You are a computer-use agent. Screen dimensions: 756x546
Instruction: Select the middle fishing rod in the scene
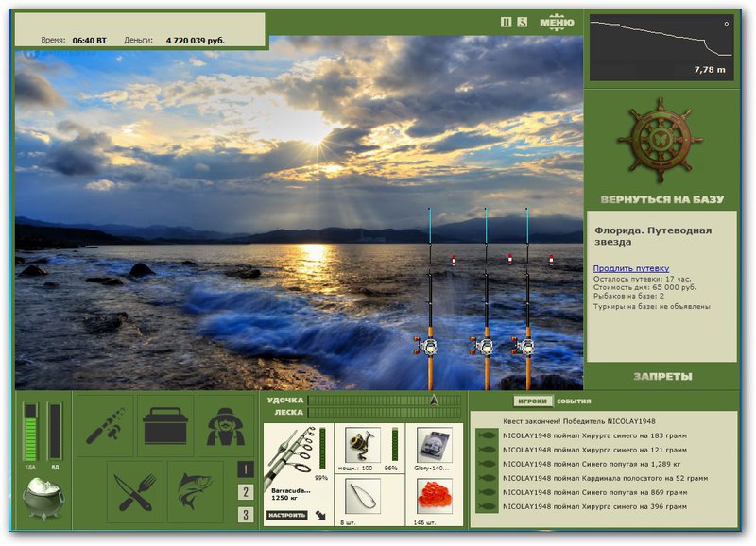pyautogui.click(x=486, y=299)
